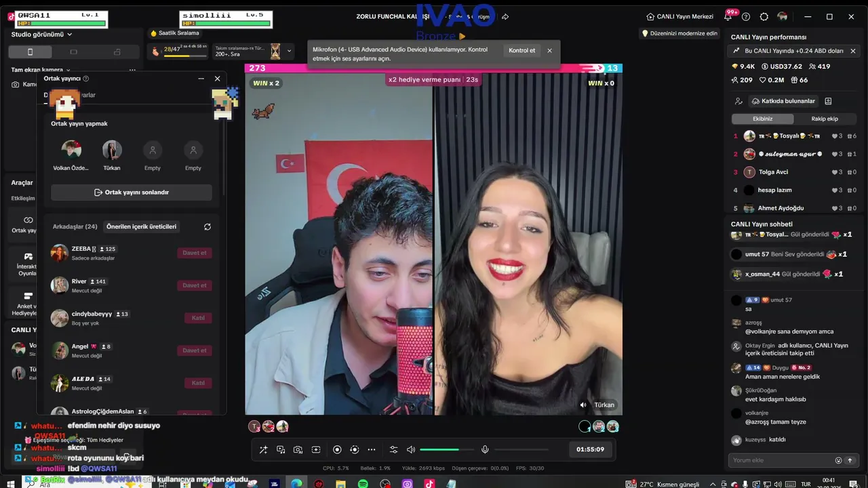Open the media and music source icon
This screenshot has height=488, width=868.
[x=281, y=449]
